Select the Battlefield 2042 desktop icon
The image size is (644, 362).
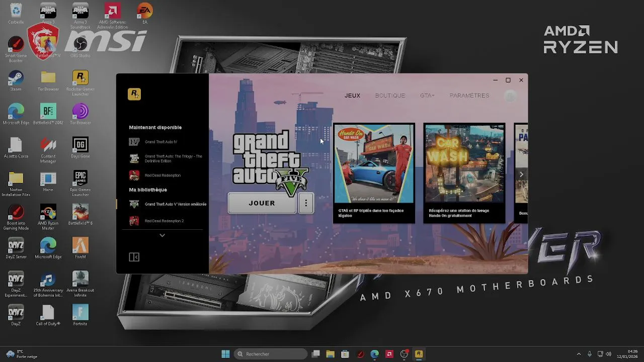tap(48, 114)
